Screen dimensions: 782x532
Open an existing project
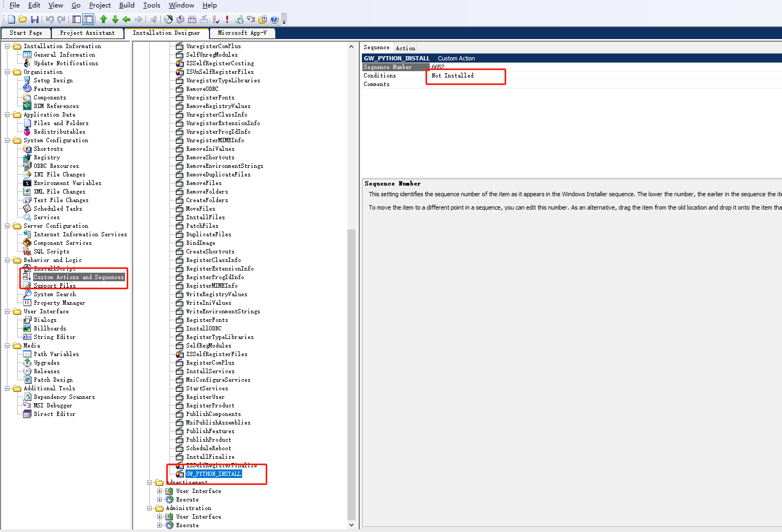[22, 19]
